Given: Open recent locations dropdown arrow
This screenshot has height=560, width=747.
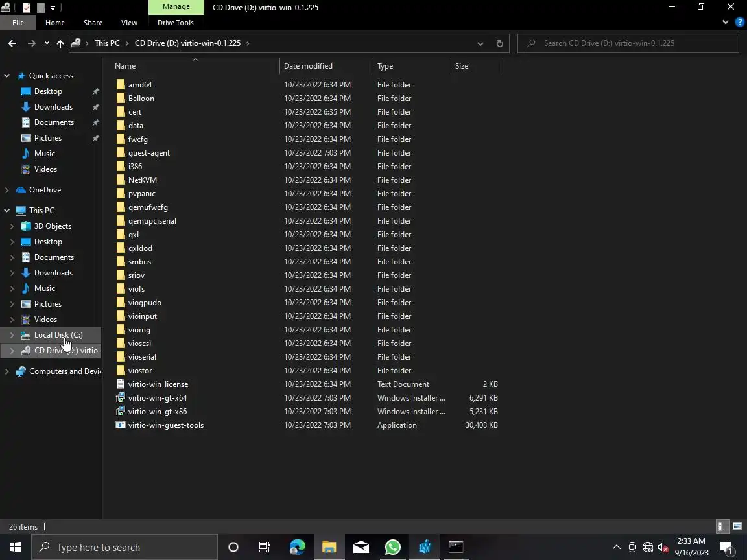Looking at the screenshot, I should point(47,43).
